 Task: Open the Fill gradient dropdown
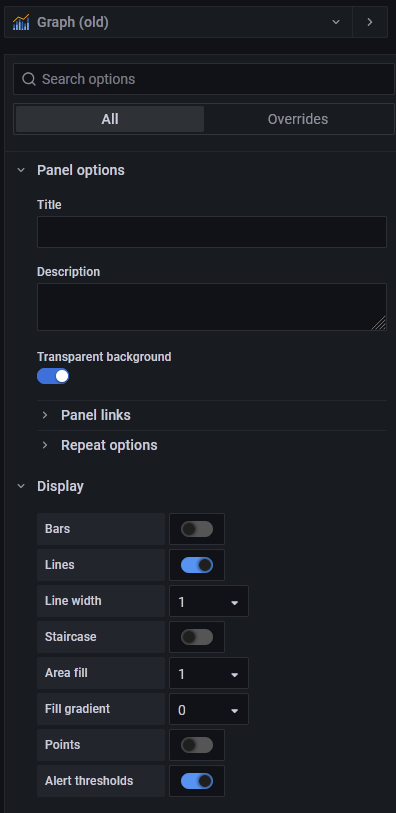click(209, 709)
